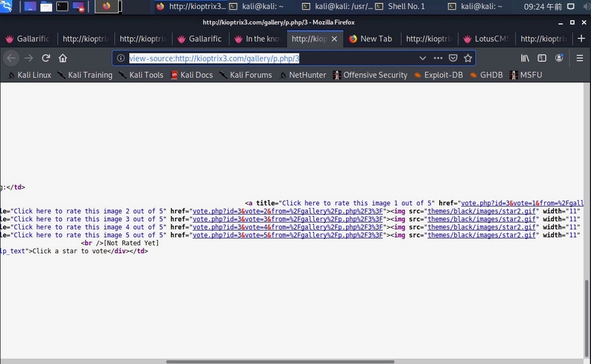Open the vote=2 vote.php link
The height and width of the screenshot is (364, 591).
(x=288, y=211)
